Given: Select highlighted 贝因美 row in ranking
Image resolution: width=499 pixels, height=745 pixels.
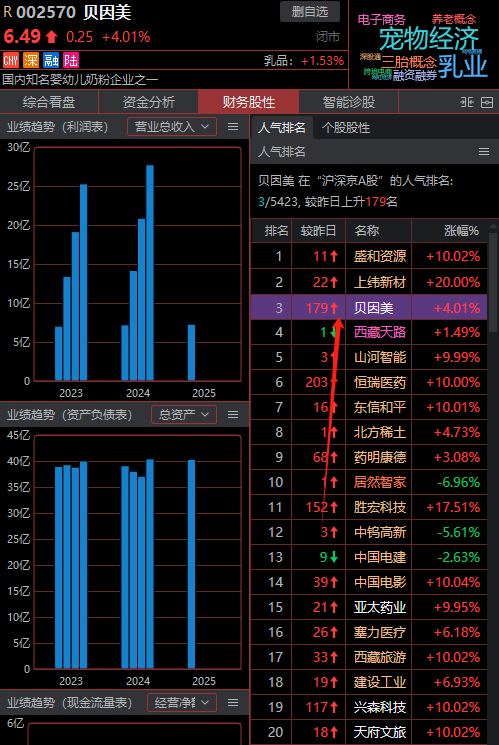Looking at the screenshot, I should [x=369, y=307].
